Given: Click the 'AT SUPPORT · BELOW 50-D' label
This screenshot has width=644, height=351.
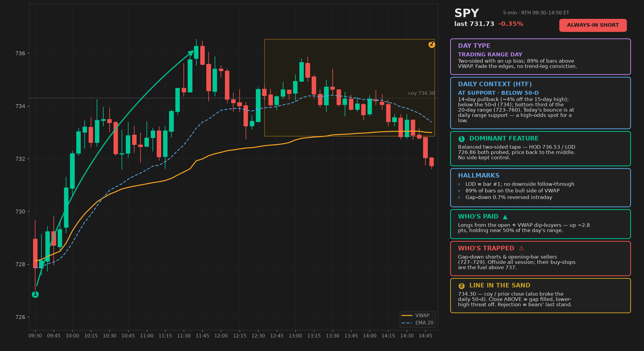Looking at the screenshot, I should point(498,93).
